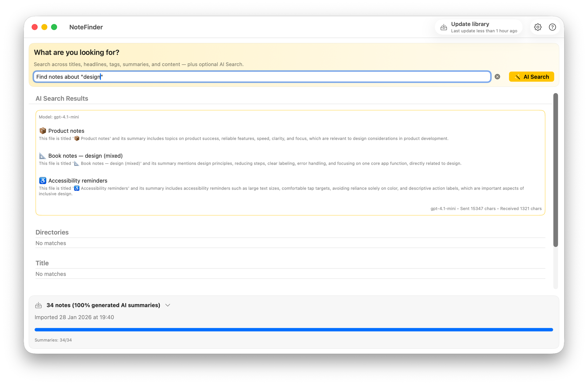588x385 pixels.
Task: Open the settings gear icon
Action: (x=538, y=27)
